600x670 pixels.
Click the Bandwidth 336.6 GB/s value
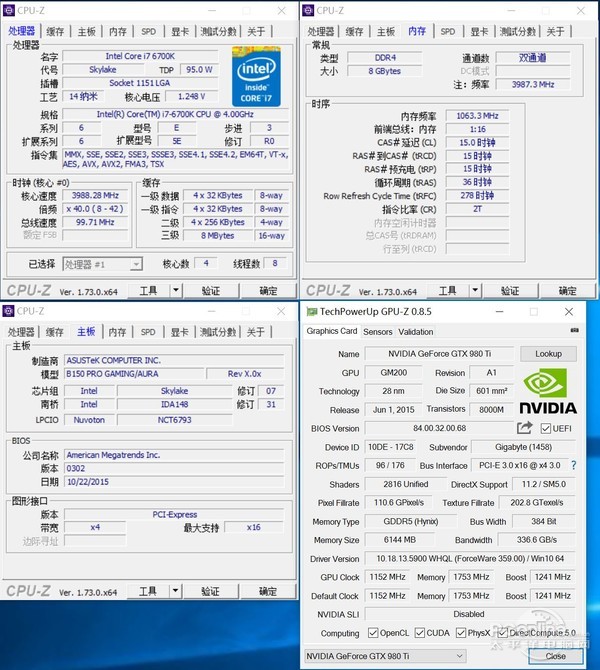click(x=537, y=540)
